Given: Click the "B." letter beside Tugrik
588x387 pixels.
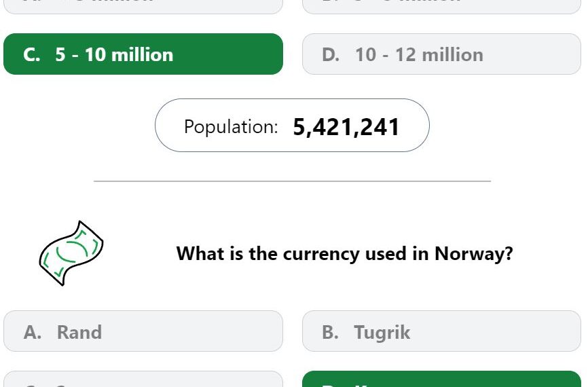Looking at the screenshot, I should [330, 332].
